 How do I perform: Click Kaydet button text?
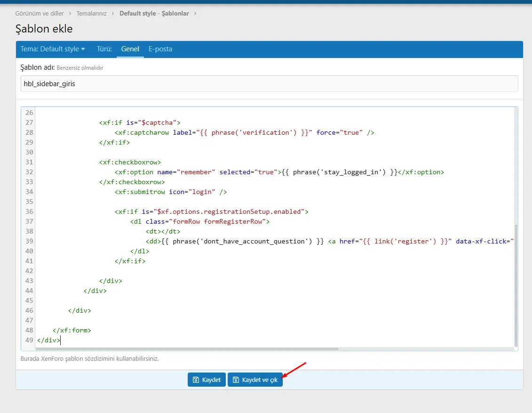click(211, 380)
